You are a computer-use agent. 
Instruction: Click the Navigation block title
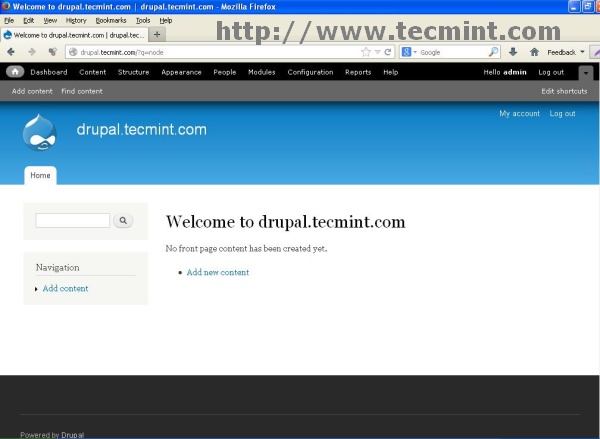58,267
